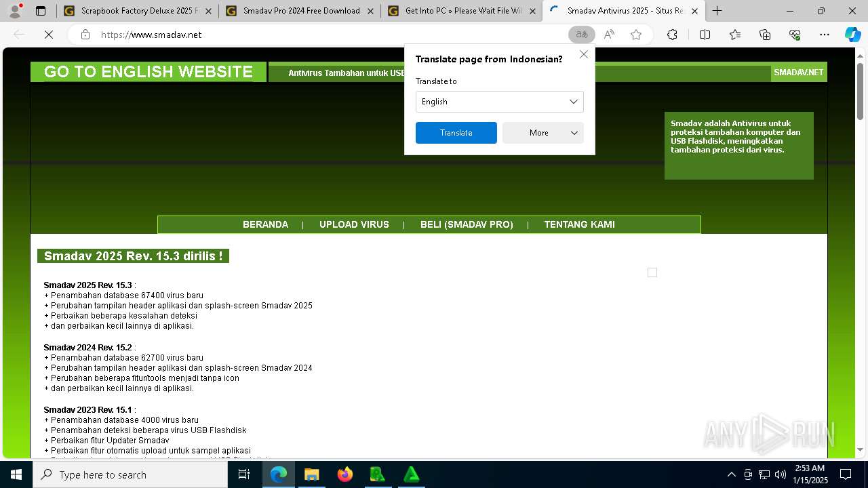This screenshot has width=868, height=488.
Task: Close the Get Into PC tab
Action: 532,11
